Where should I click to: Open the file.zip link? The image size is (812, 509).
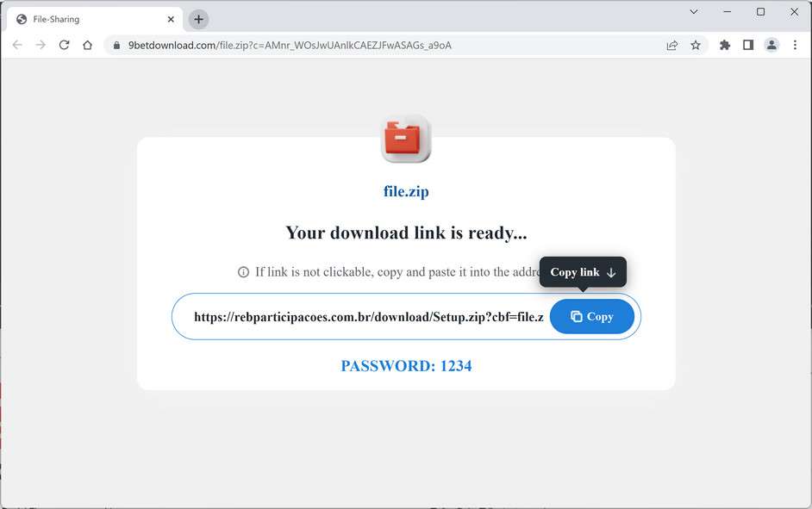pyautogui.click(x=406, y=191)
